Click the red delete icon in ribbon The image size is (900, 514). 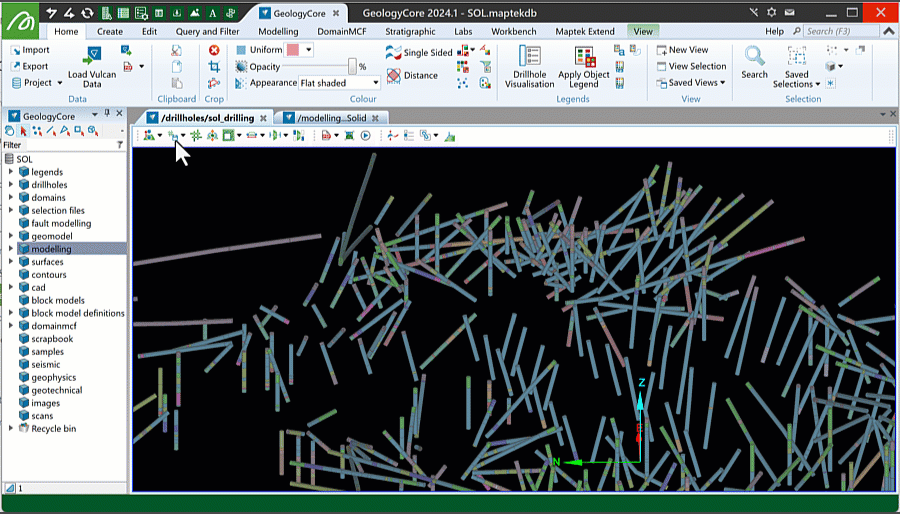tap(214, 50)
